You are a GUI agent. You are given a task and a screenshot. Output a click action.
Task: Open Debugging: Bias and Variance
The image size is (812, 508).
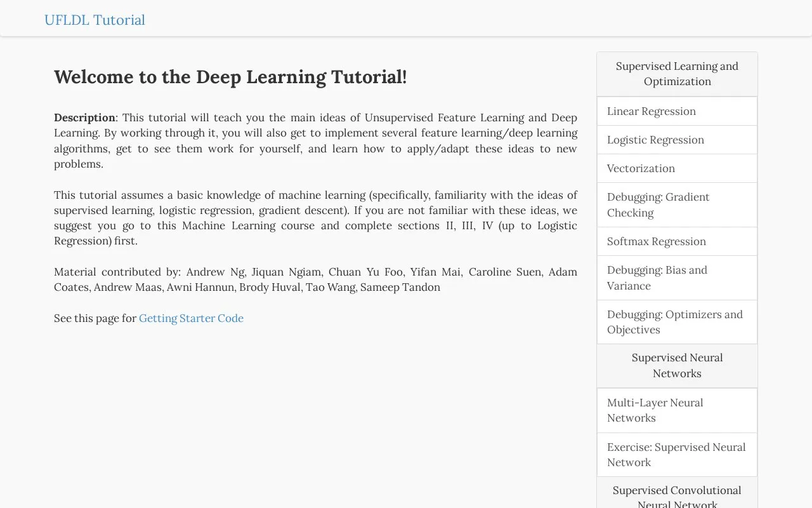click(677, 277)
